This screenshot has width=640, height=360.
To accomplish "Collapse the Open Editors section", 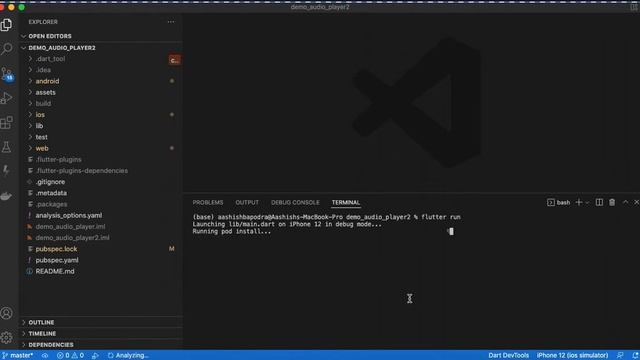I will [101, 36].
